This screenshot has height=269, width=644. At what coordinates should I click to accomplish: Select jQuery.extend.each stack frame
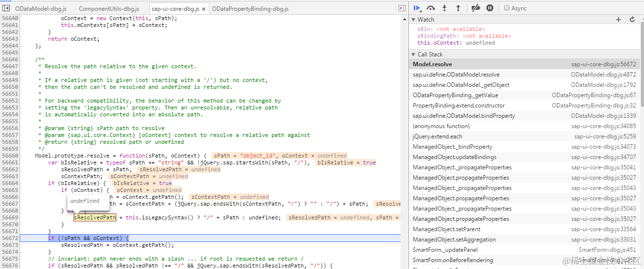pyautogui.click(x=524, y=136)
